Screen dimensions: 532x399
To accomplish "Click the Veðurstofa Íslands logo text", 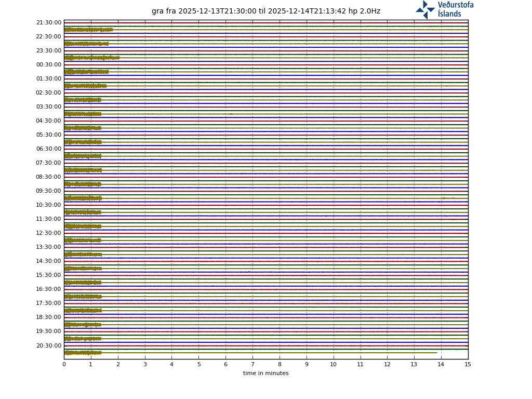I will [455, 9].
